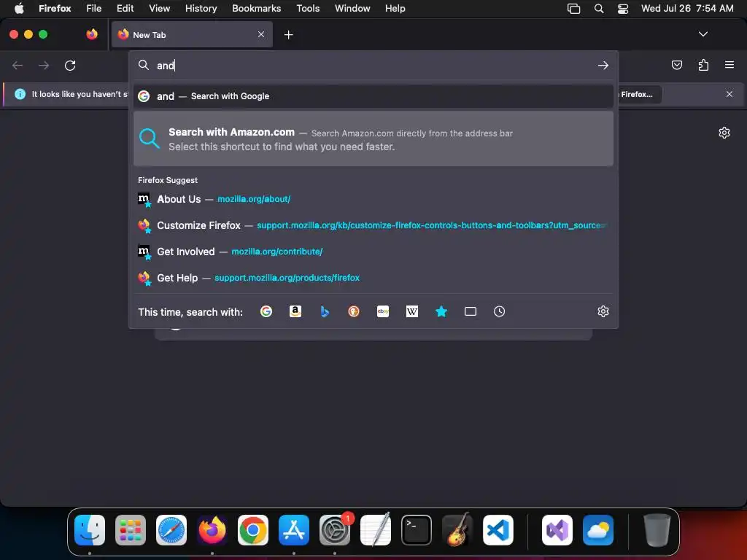This screenshot has height=560, width=747.
Task: Go forward to the next page
Action: [44, 65]
